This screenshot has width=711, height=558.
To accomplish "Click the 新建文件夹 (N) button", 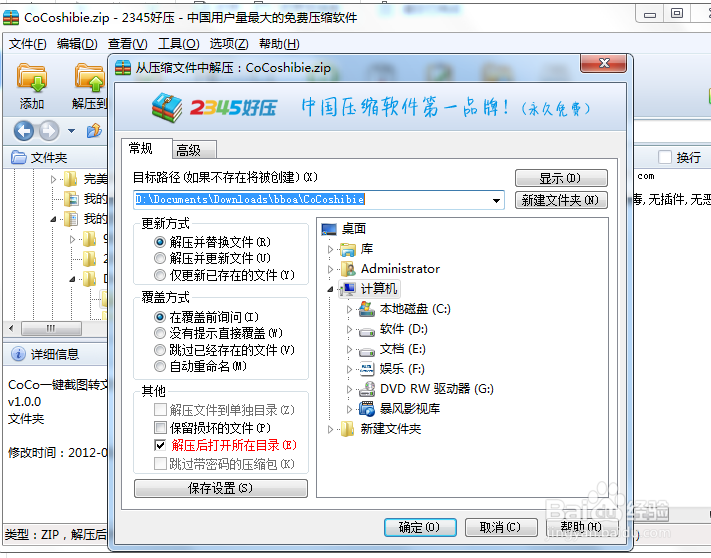I will click(561, 200).
